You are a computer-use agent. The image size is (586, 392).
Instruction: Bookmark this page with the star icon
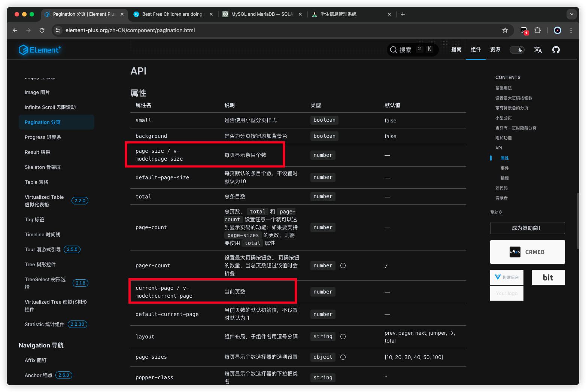pos(505,30)
